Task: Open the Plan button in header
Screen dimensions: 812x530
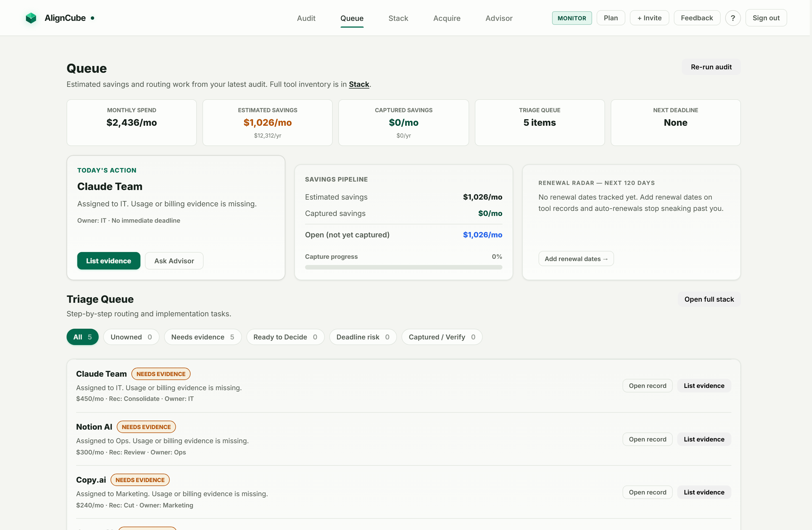Action: point(611,18)
